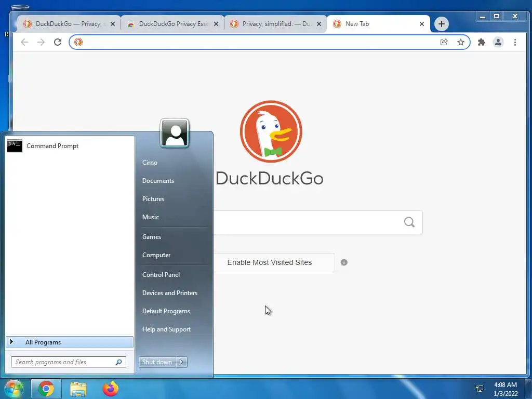Share this page using the share icon
This screenshot has width=532, height=399.
point(444,42)
